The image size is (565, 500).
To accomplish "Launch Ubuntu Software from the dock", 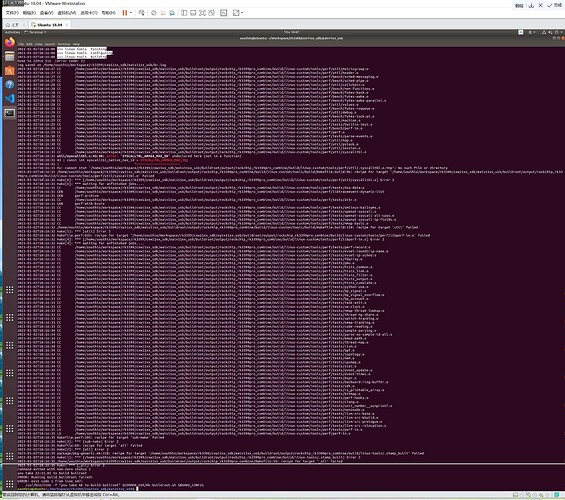I will 10,71.
